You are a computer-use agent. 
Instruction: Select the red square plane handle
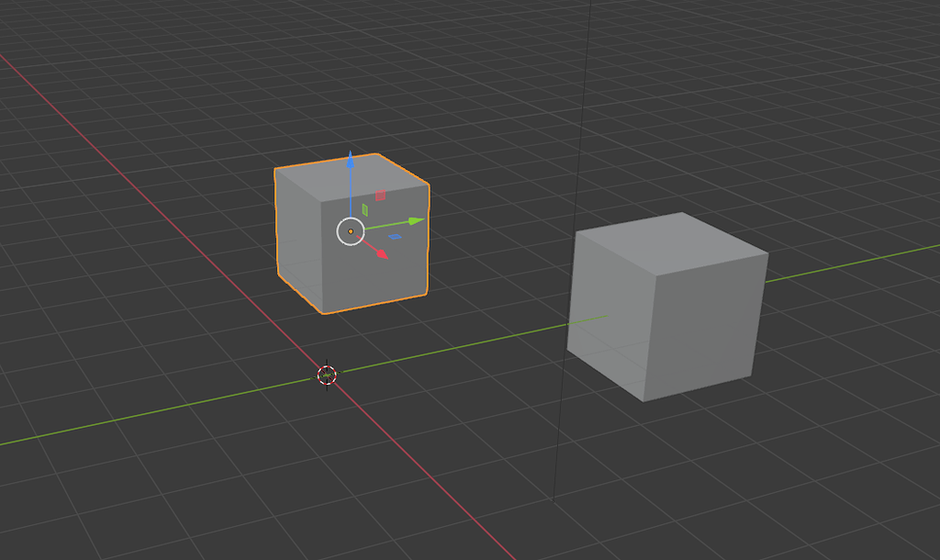click(x=380, y=196)
